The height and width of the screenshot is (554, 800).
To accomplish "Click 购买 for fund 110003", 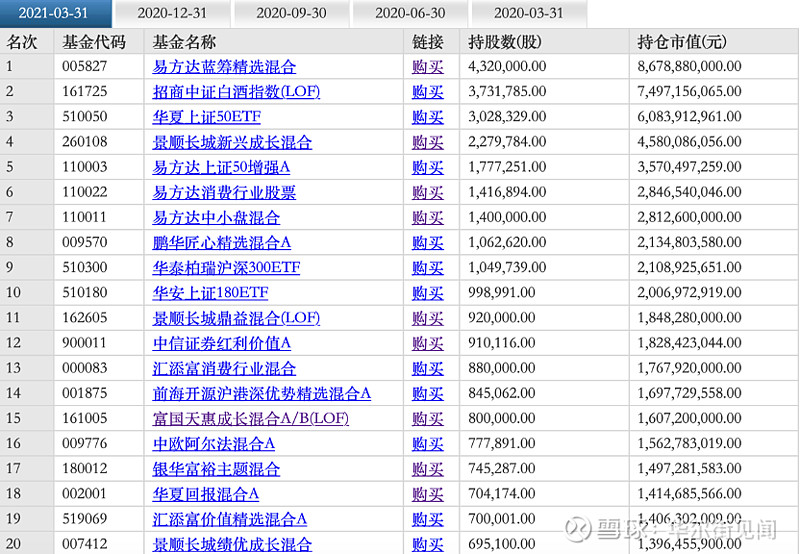I will pyautogui.click(x=428, y=167).
